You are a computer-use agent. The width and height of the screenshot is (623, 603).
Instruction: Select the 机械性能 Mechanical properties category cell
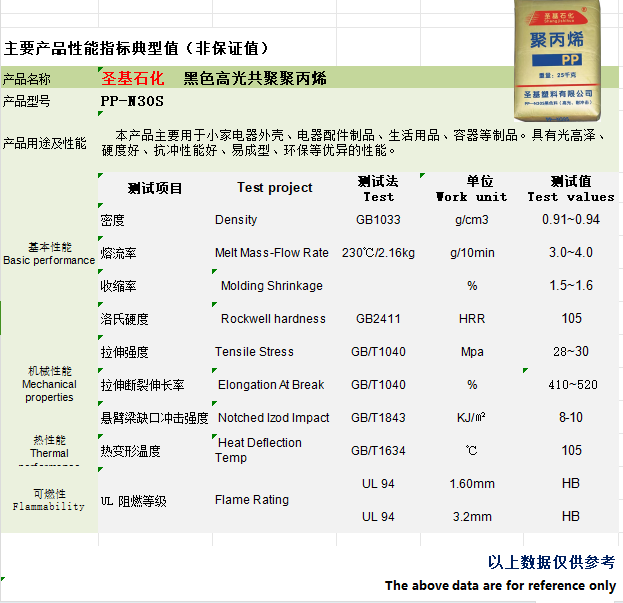[49, 384]
